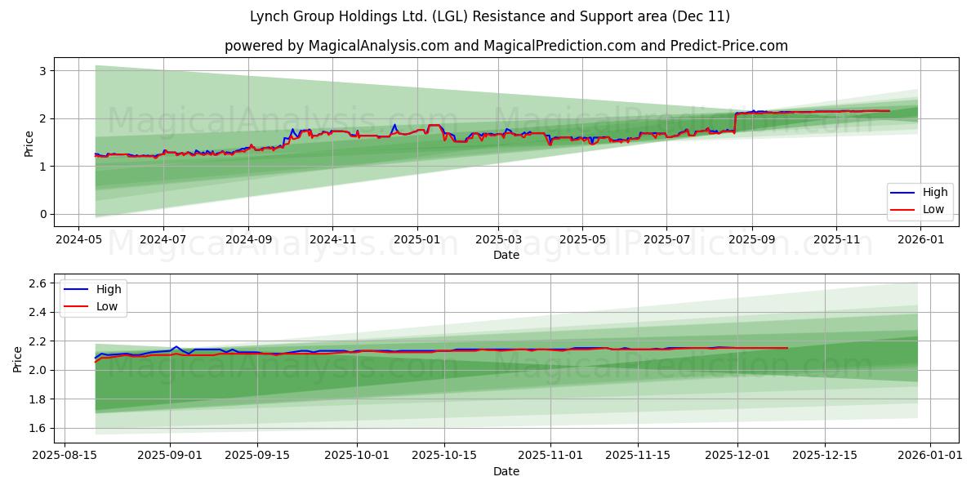Click top chart x-axis label 2024-09
This screenshot has height=490, width=980.
[x=248, y=241]
